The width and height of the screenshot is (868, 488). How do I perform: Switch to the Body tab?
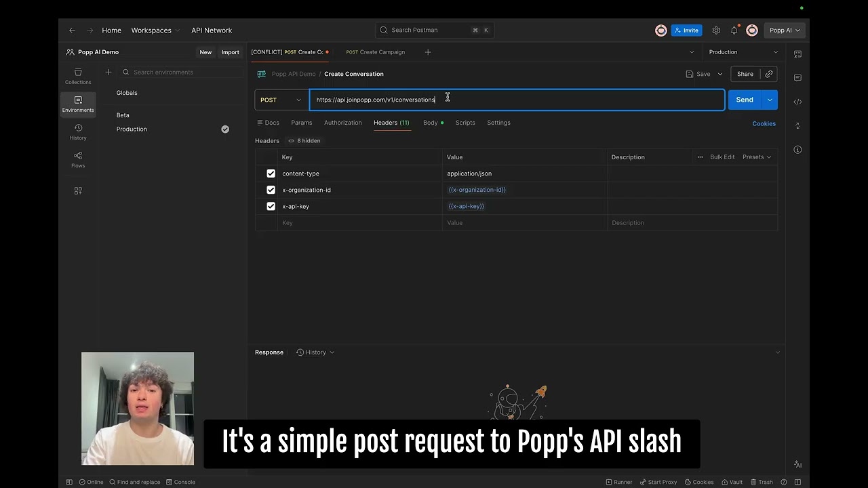click(x=433, y=123)
